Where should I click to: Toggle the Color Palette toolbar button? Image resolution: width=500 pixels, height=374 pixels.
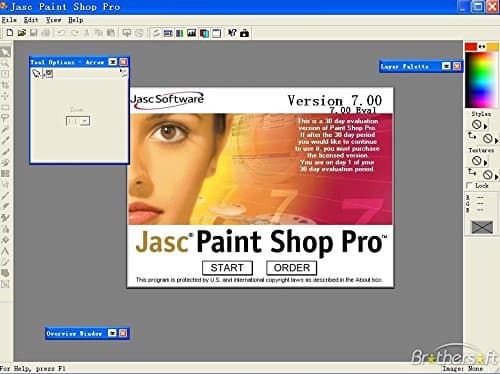pyautogui.click(x=180, y=33)
